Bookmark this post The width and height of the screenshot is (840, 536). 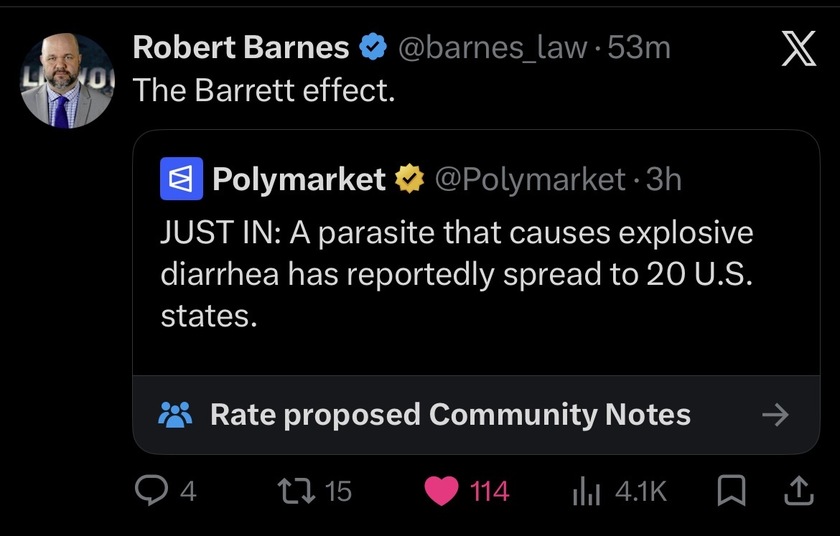click(x=731, y=490)
